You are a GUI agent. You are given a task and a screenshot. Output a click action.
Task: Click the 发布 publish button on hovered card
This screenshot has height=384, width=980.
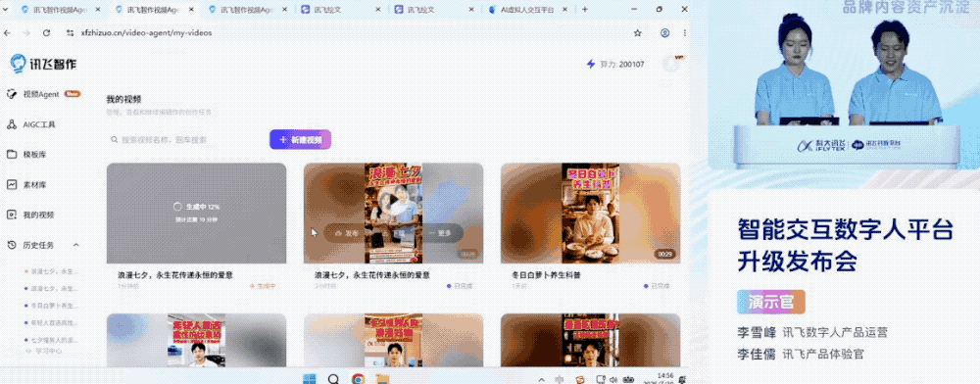coord(347,233)
